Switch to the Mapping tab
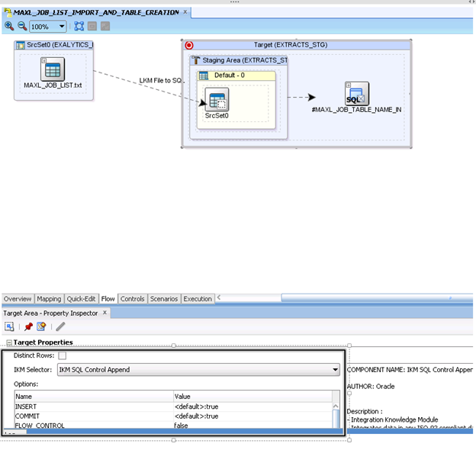Image resolution: width=476 pixels, height=450 pixels. click(x=49, y=299)
